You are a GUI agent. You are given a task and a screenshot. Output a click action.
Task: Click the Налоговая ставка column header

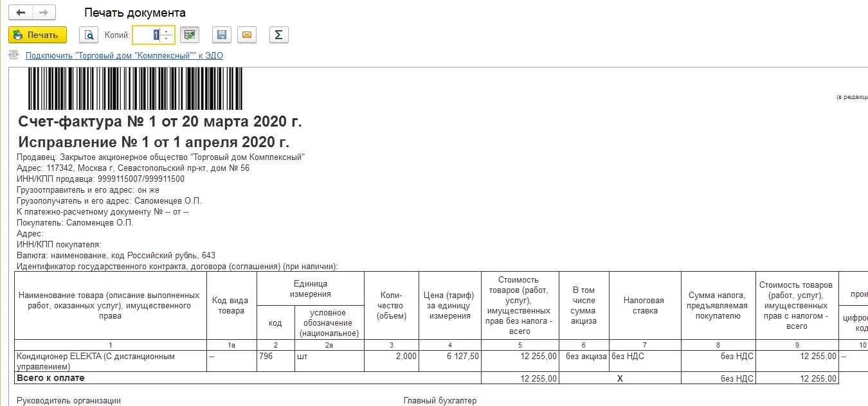645,305
